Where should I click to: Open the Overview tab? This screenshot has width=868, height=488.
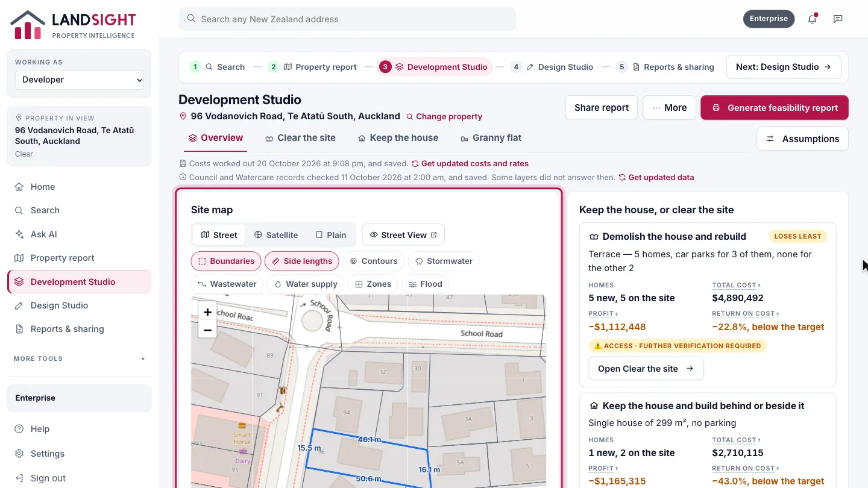coord(215,138)
